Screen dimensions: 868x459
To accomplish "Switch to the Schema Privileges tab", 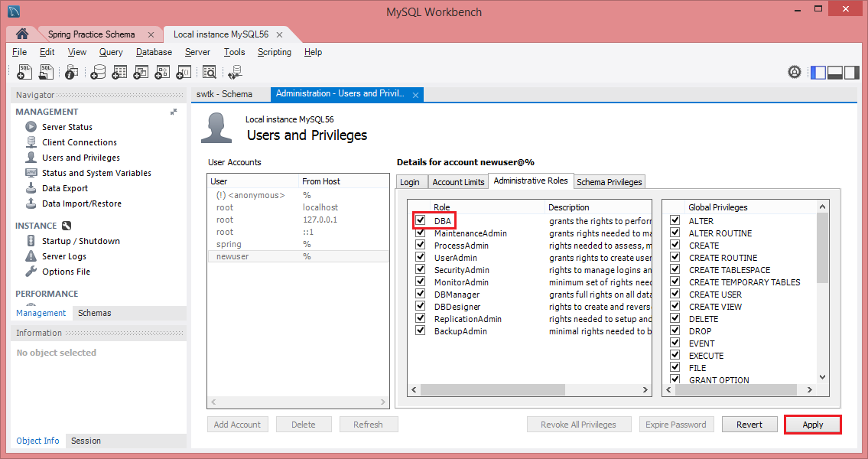I will coord(609,181).
